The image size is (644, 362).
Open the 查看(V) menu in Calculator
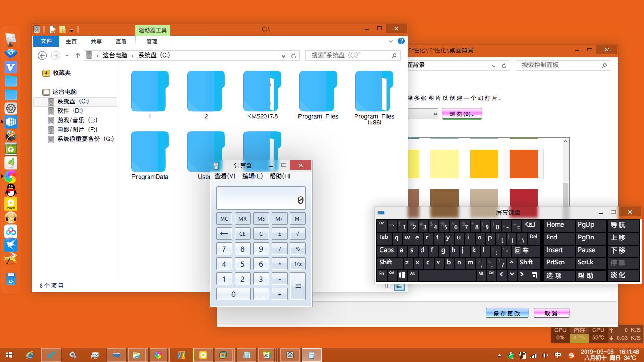(x=225, y=176)
